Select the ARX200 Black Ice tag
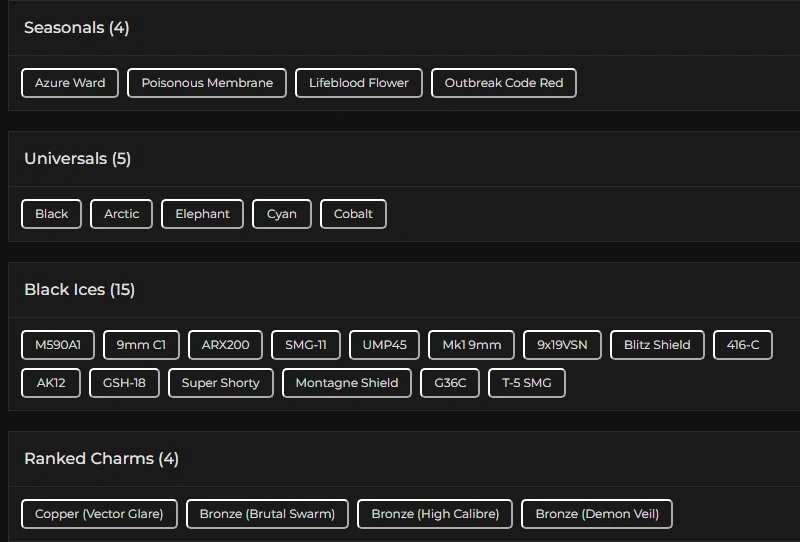The height and width of the screenshot is (542, 800). click(226, 345)
